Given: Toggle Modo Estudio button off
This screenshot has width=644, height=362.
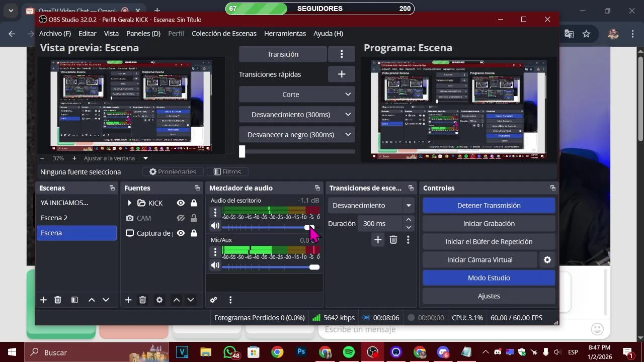Looking at the screenshot, I should (489, 278).
